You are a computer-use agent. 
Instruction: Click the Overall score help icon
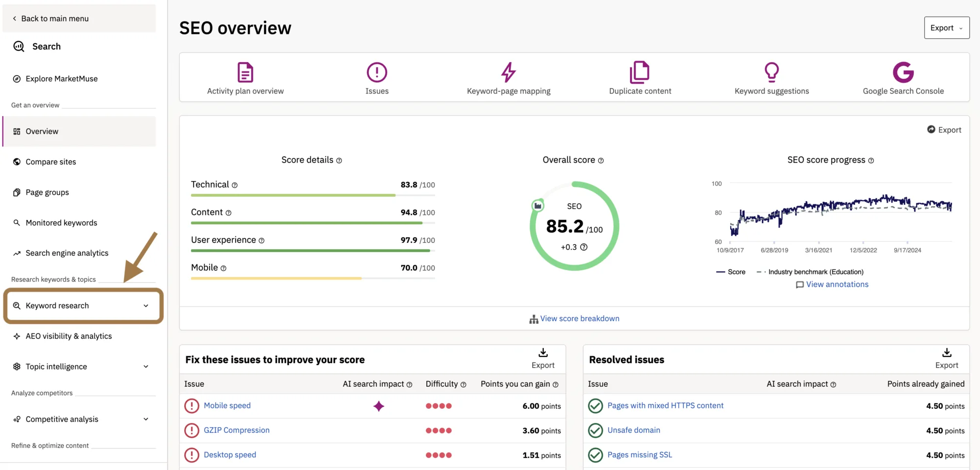601,161
